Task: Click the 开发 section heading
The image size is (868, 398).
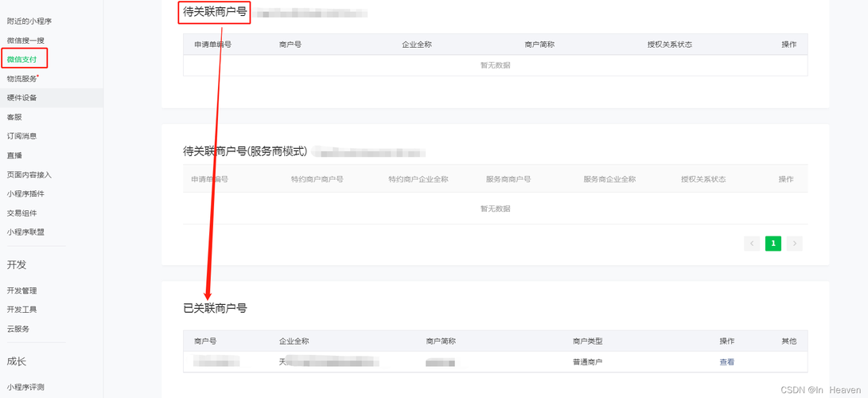Action: [17, 264]
